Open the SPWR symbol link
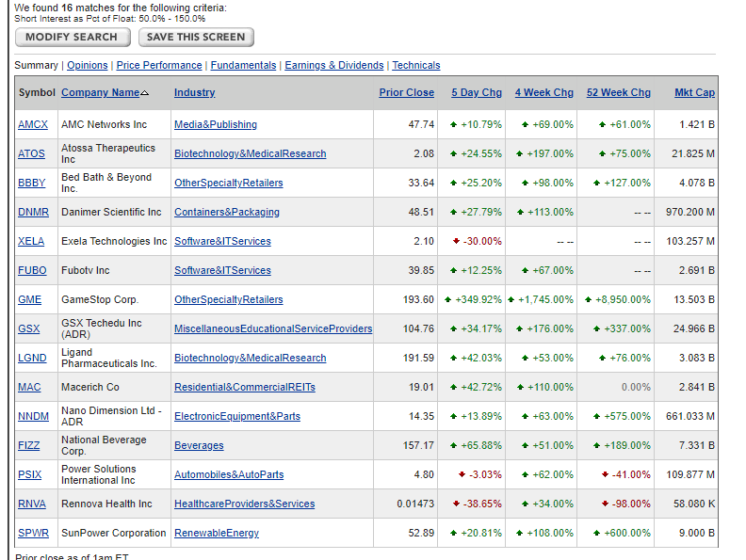The width and height of the screenshot is (746, 560). click(33, 534)
